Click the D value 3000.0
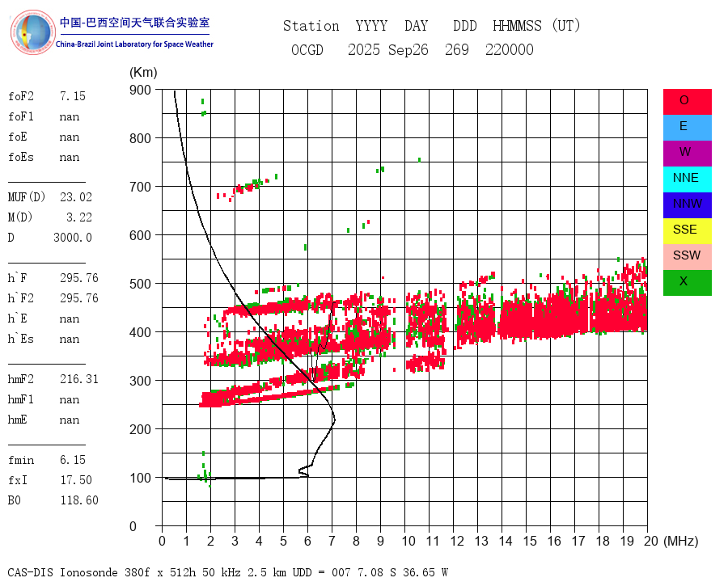The image size is (728, 582). pos(73,238)
